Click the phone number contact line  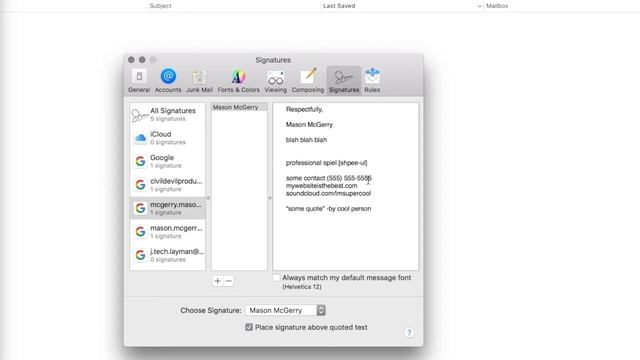pyautogui.click(x=329, y=178)
